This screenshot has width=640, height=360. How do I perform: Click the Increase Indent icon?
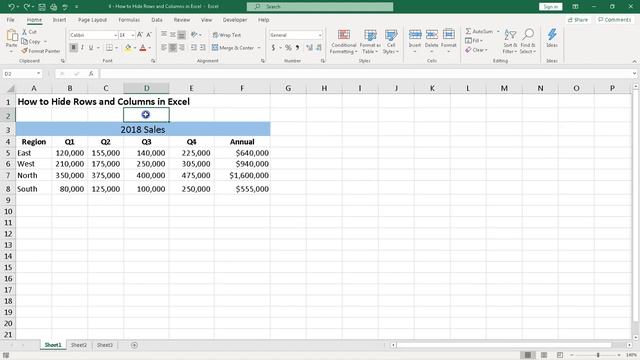(202, 48)
